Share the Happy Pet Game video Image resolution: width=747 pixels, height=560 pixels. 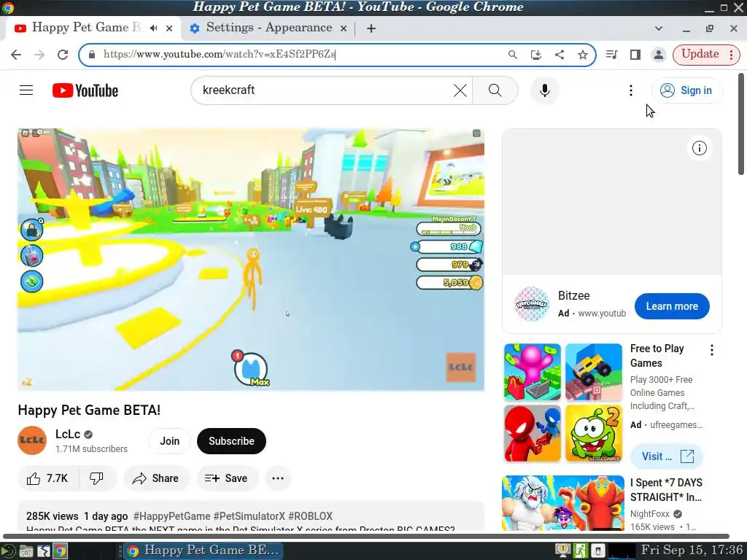pyautogui.click(x=156, y=478)
